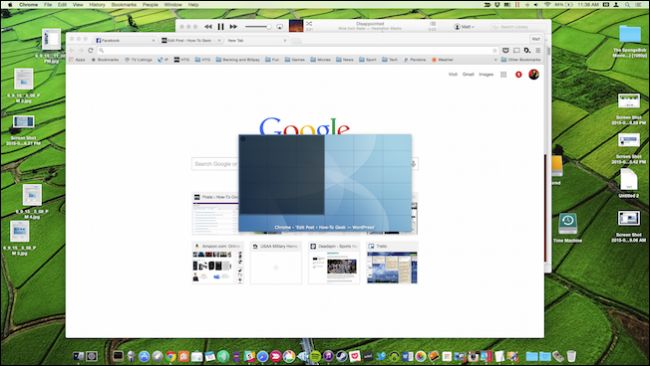This screenshot has height=366, width=650.
Task: Open AirPlay output icon in iTunes
Action: (279, 27)
